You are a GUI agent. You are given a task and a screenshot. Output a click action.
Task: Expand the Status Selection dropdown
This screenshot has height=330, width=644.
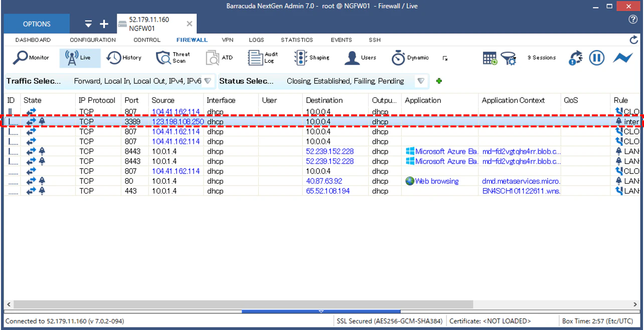421,81
